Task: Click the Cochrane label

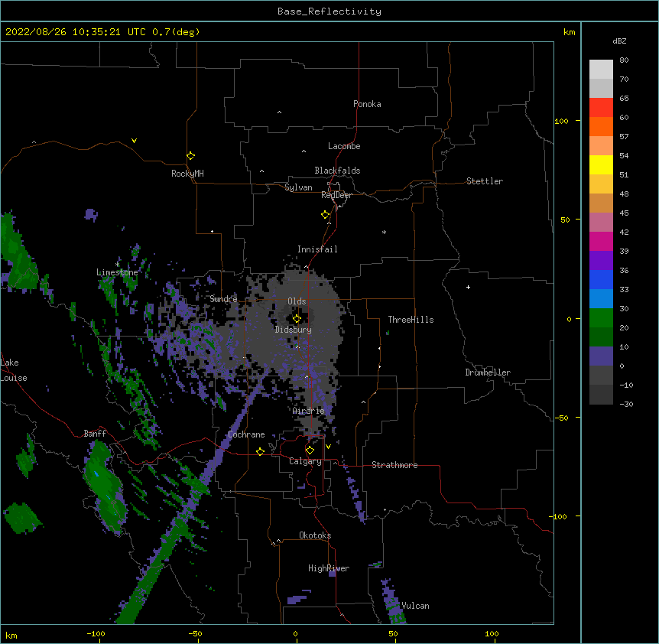Action: (x=246, y=434)
